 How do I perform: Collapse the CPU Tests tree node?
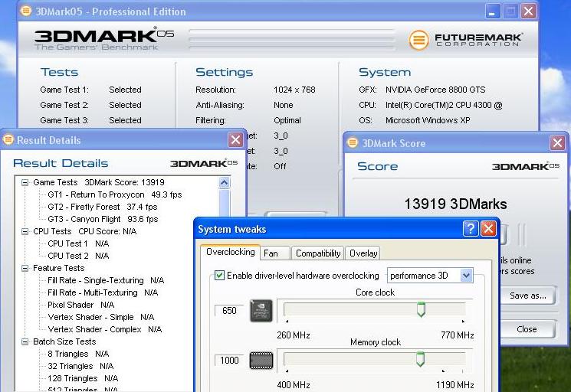(25, 232)
